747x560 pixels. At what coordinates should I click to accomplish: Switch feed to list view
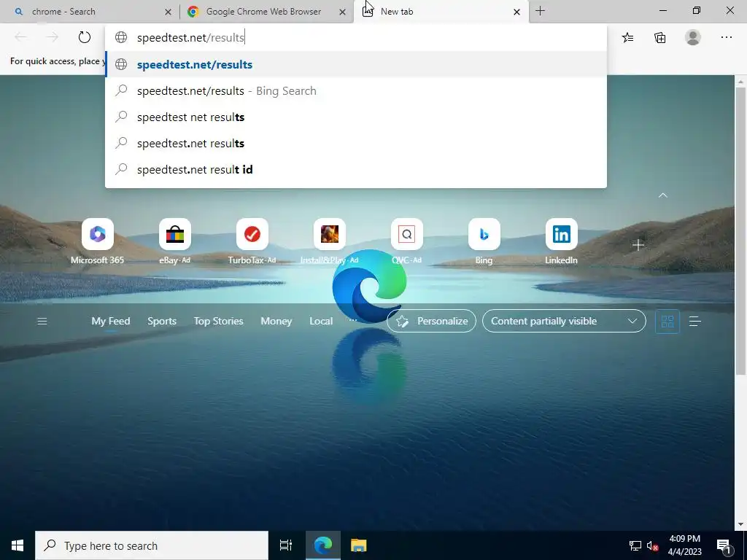pos(695,322)
